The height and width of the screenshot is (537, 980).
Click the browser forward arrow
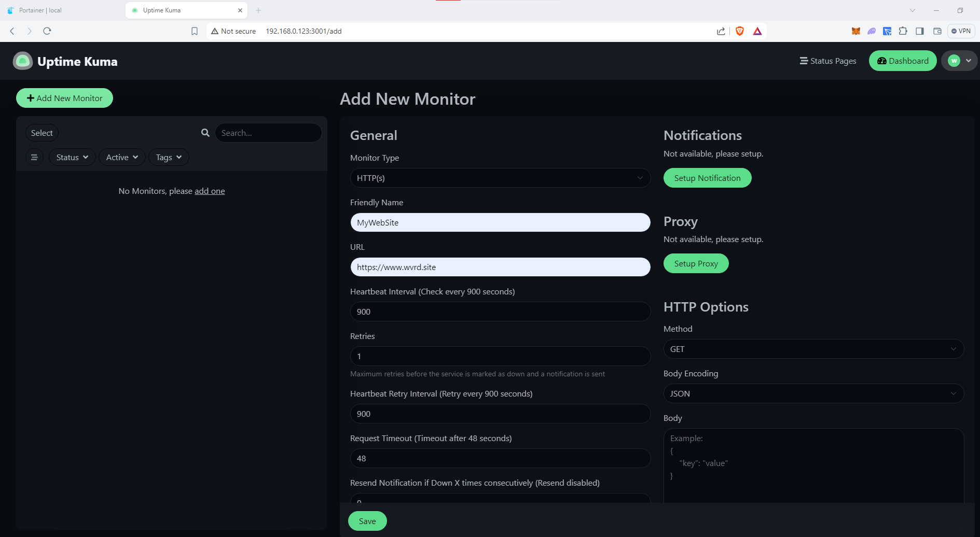tap(30, 31)
